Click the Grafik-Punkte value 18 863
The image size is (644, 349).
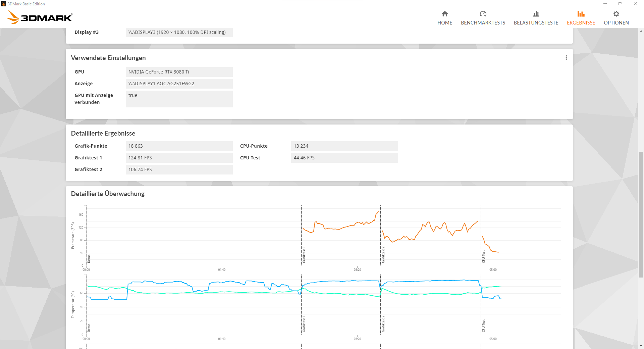(x=179, y=146)
